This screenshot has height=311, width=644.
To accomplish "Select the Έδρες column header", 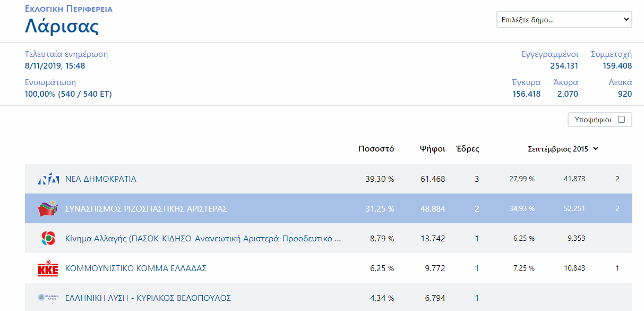I will coord(468,149).
